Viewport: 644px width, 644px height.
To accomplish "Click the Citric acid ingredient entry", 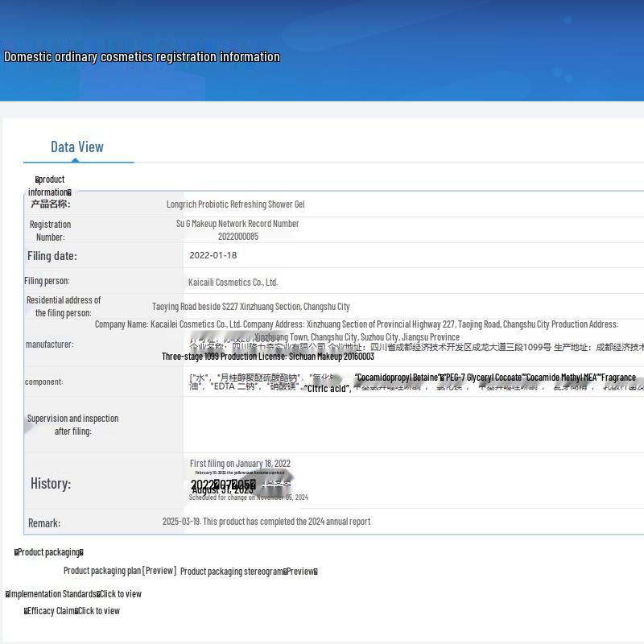I will pyautogui.click(x=326, y=389).
